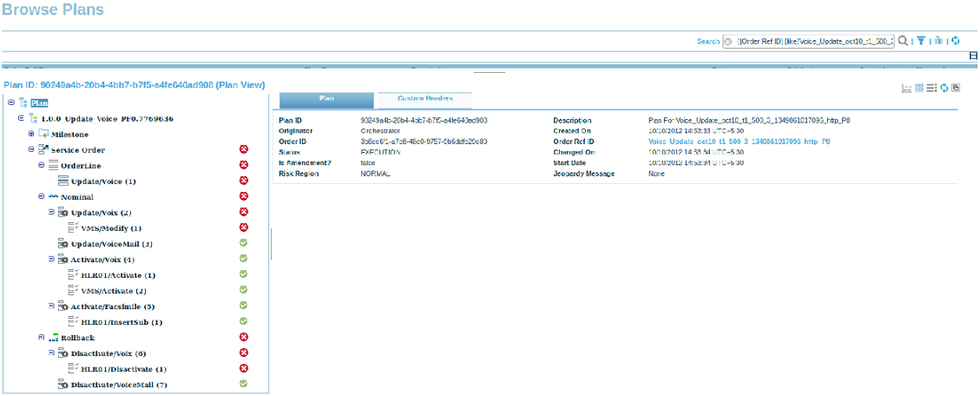Click the Browse Plans page title
Image resolution: width=980 pixels, height=396 pixels.
pyautogui.click(x=53, y=10)
